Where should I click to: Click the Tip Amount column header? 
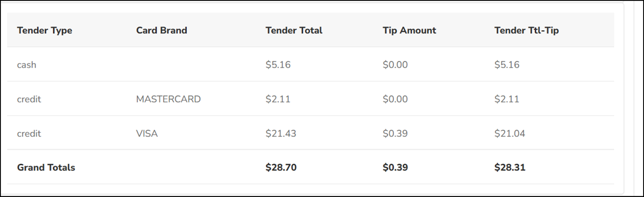409,31
